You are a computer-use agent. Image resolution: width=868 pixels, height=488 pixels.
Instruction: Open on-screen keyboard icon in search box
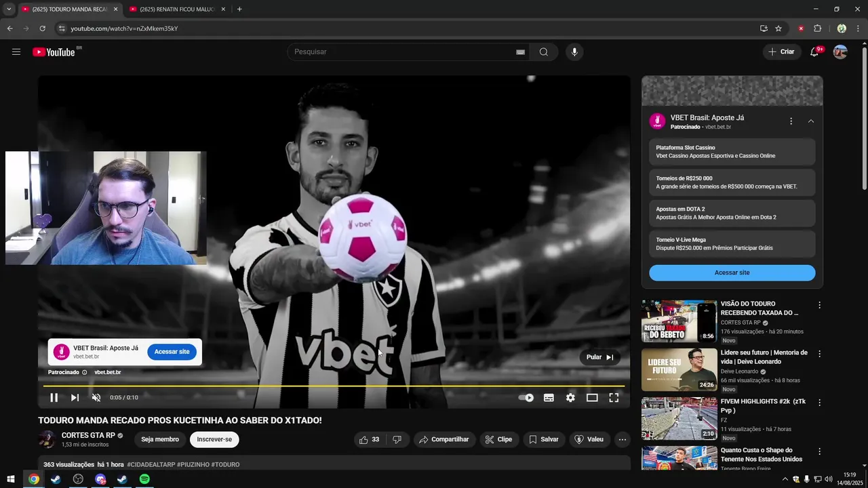(520, 52)
